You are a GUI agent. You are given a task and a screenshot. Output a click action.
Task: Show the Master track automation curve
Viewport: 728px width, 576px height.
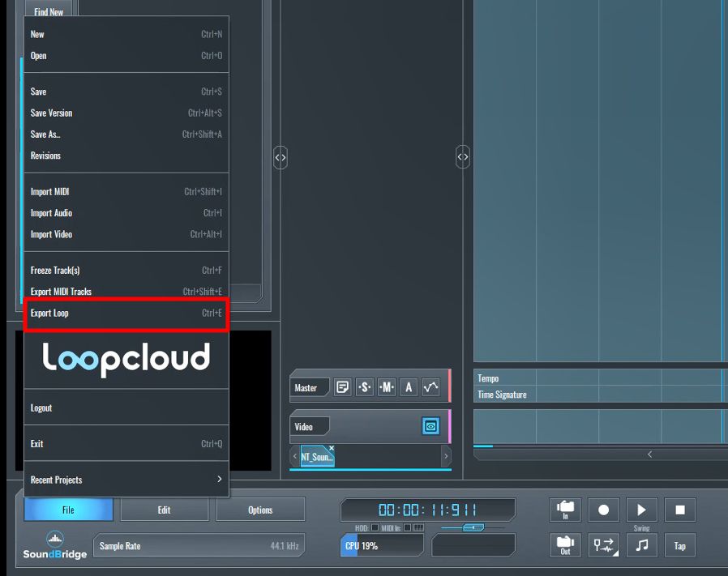coord(430,387)
